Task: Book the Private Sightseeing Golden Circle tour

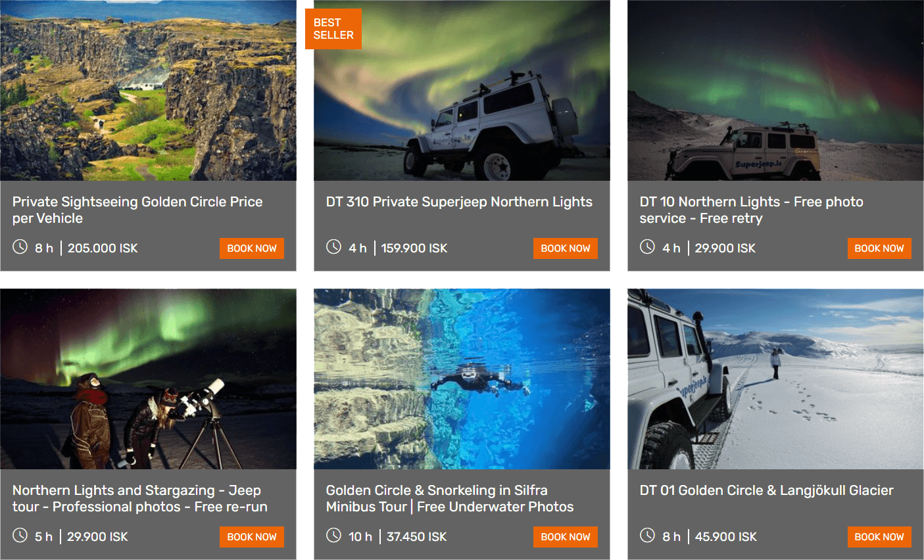Action: point(252,248)
